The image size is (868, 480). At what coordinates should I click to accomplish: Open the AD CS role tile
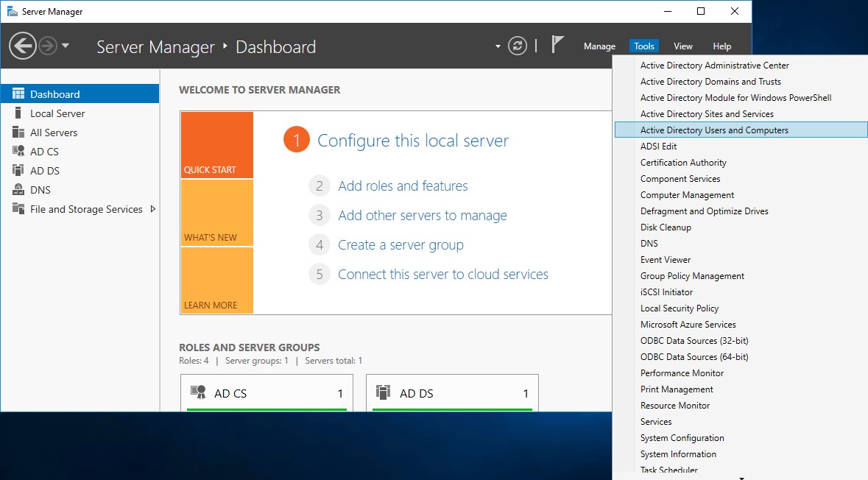click(x=267, y=393)
